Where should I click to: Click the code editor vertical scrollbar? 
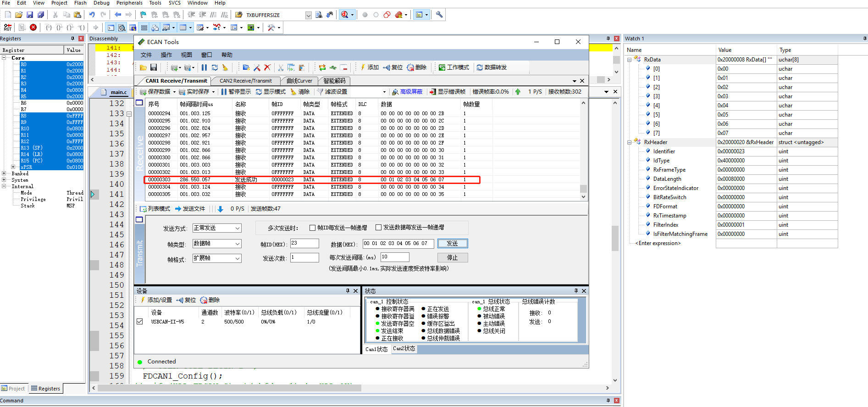click(615, 238)
